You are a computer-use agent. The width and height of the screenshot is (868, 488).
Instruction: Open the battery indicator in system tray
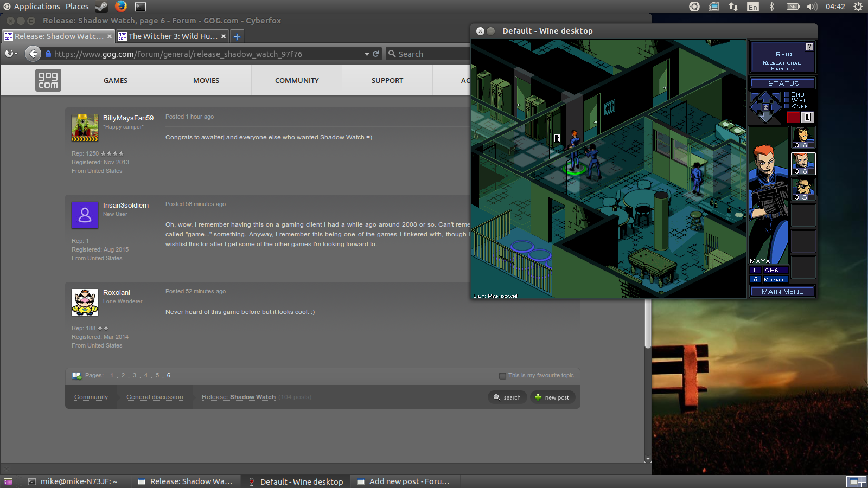pyautogui.click(x=793, y=7)
